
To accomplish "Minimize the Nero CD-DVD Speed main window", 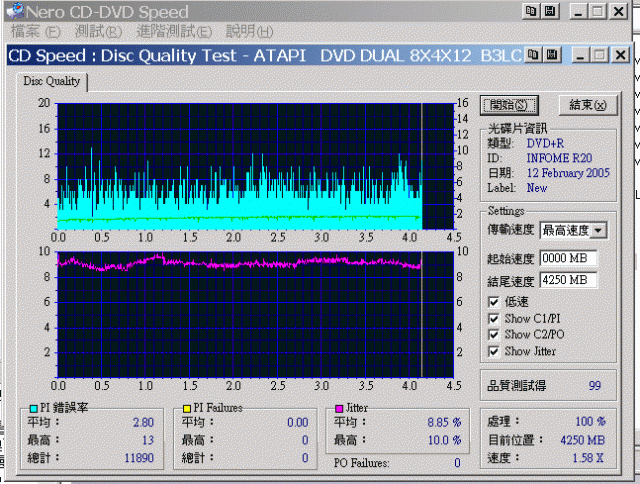I will (x=578, y=11).
